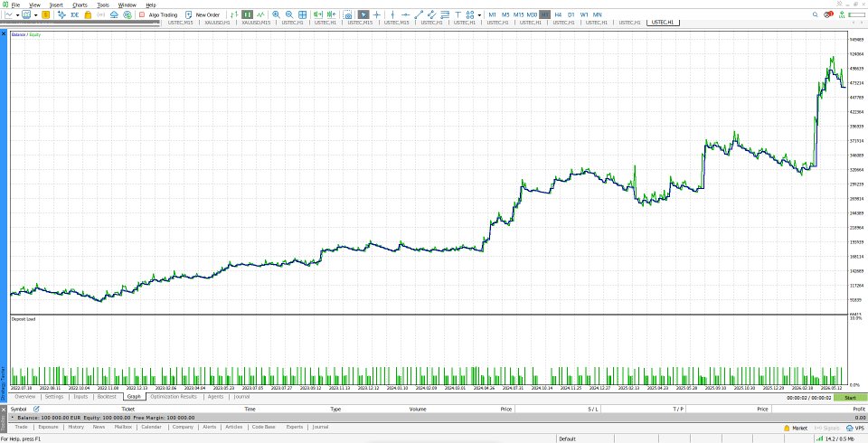This screenshot has height=443, width=868.
Task: Toggle chart shift
Action: (x=331, y=14)
